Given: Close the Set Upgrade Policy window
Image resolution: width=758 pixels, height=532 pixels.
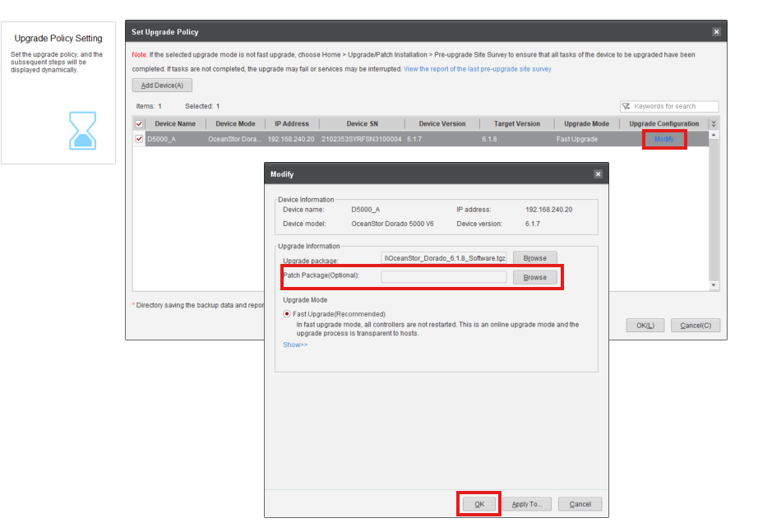Looking at the screenshot, I should tap(716, 32).
